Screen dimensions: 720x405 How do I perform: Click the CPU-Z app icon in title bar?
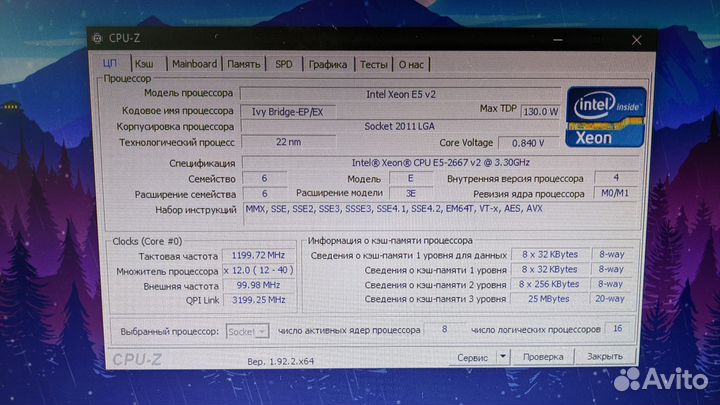point(97,39)
